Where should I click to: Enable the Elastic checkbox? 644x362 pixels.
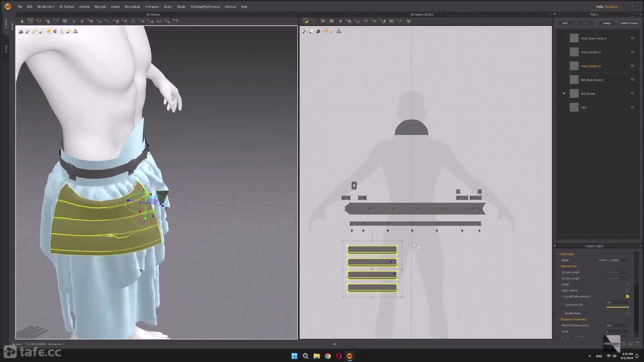coord(627,285)
